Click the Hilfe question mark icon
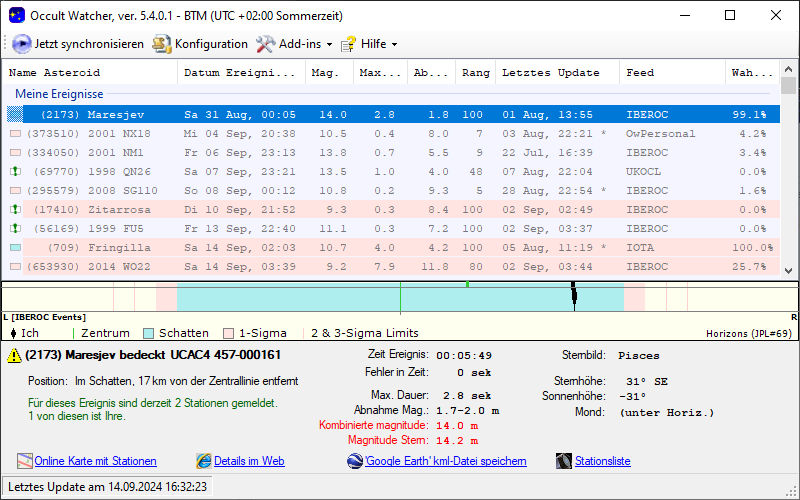This screenshot has height=500, width=800. pyautogui.click(x=348, y=44)
